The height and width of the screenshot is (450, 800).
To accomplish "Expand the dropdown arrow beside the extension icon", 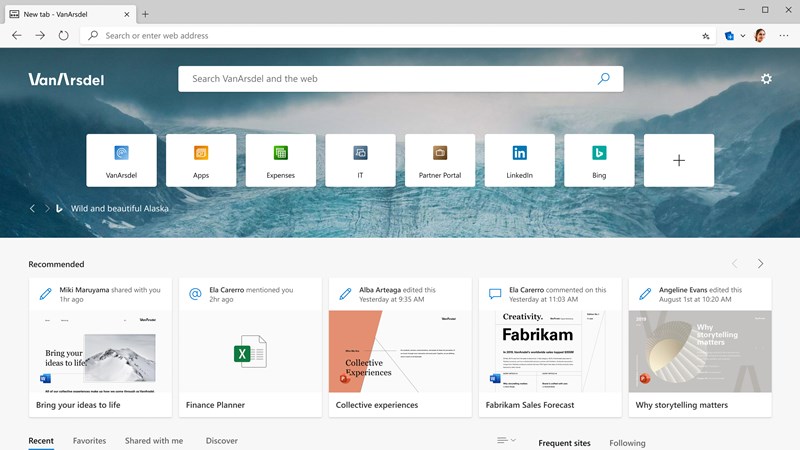I will point(743,36).
